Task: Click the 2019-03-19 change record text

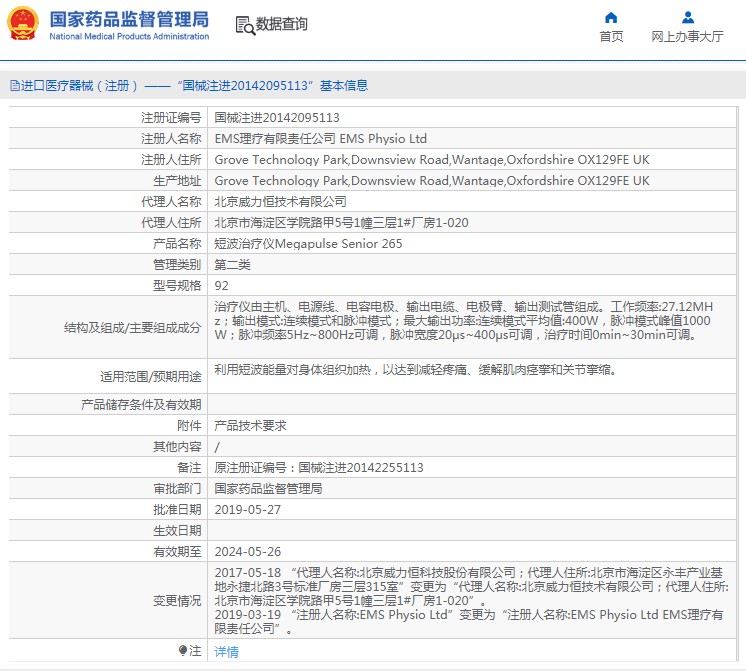Action: [x=469, y=622]
